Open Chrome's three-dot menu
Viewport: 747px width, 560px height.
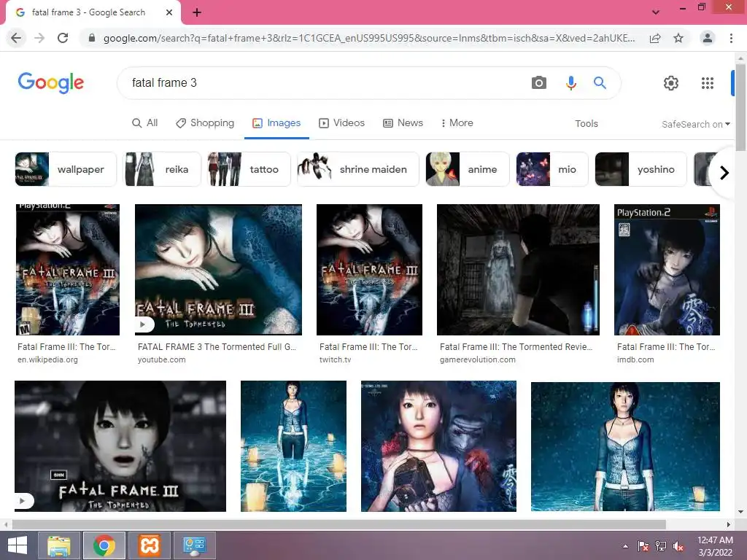[731, 38]
